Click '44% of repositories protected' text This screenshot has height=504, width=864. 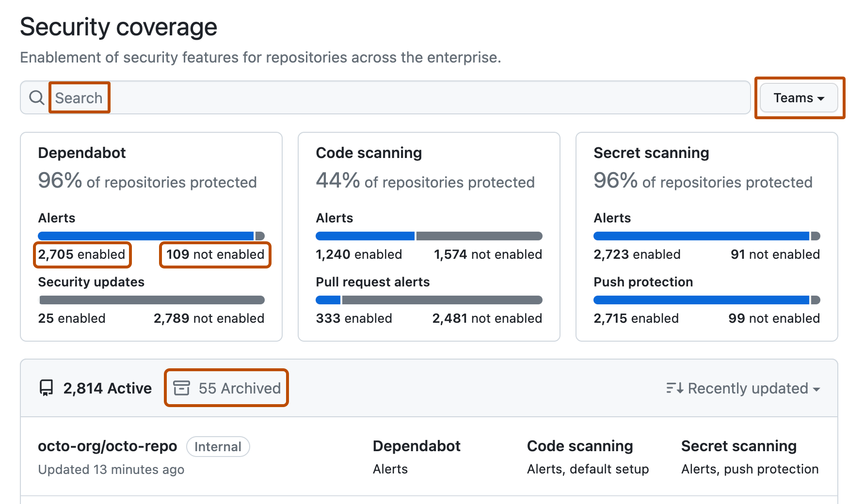425,181
